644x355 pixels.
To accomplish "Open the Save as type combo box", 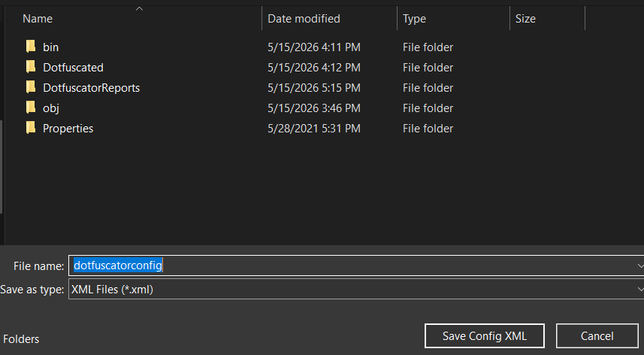I will [x=356, y=290].
